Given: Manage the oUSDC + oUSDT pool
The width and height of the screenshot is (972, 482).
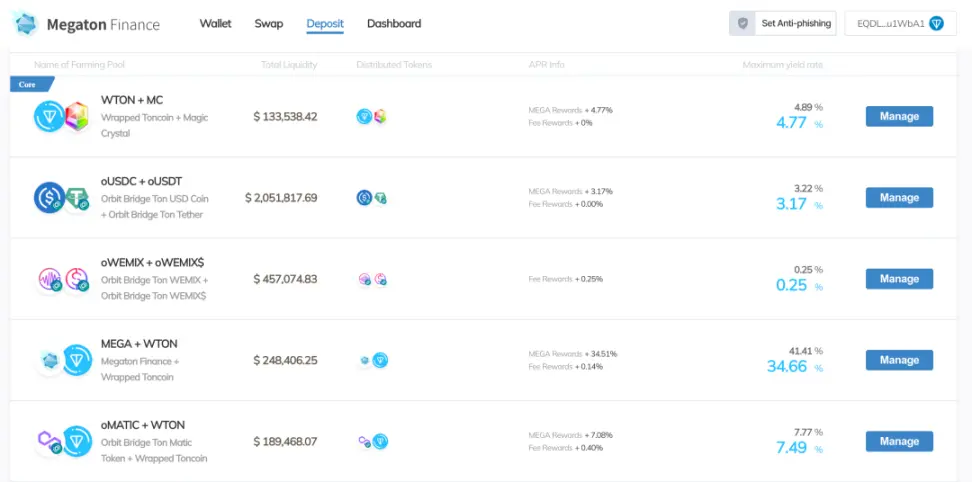Looking at the screenshot, I should click(x=899, y=198).
